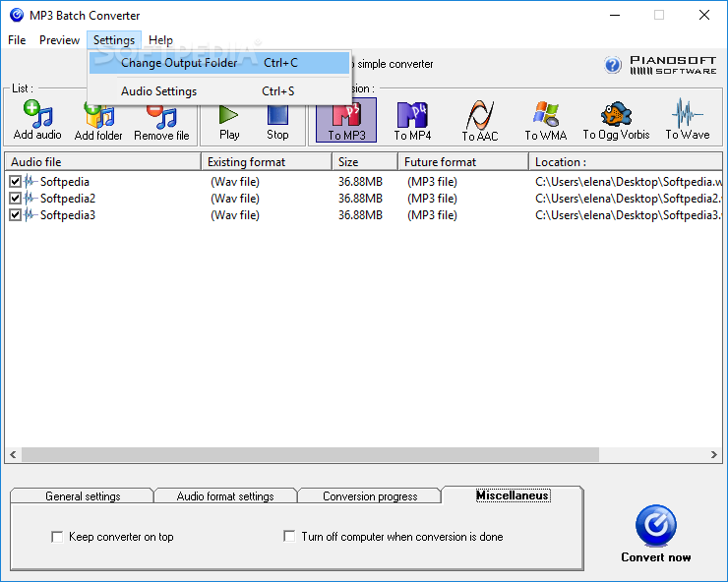The height and width of the screenshot is (582, 728).
Task: Choose Audio Settings menu entry
Action: 219,91
